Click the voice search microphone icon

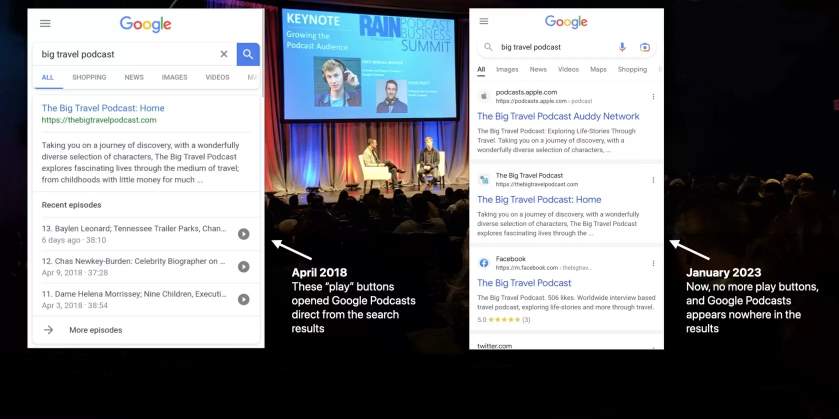point(622,47)
